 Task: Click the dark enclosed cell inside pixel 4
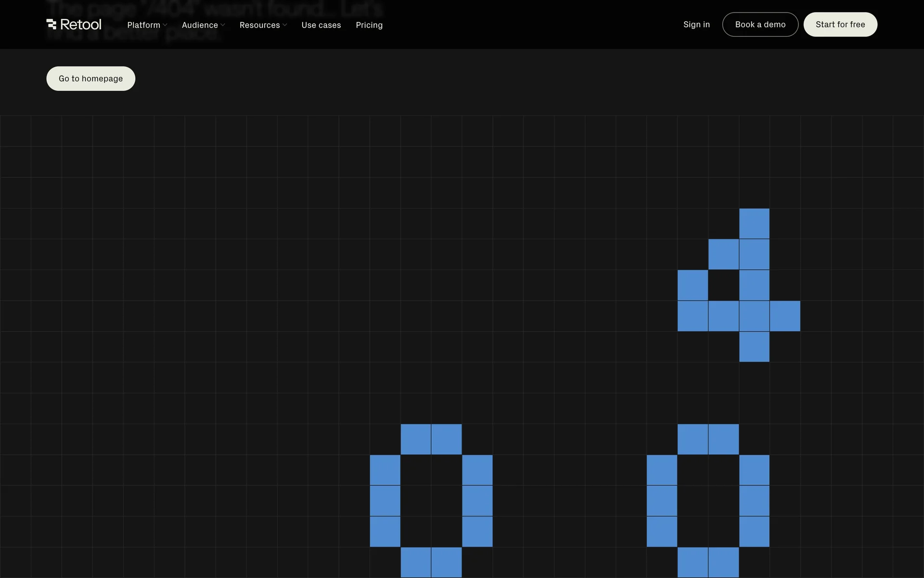click(723, 285)
